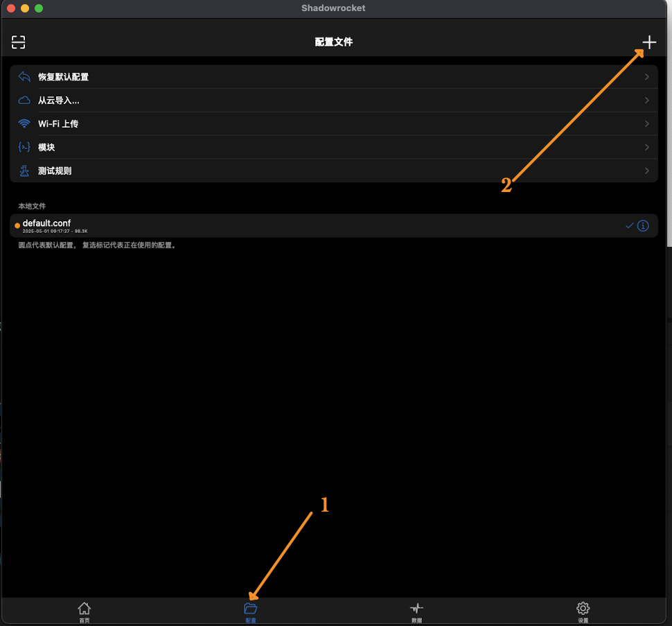Select Wi-Fi 上传 option
Screen dimensions: 672x626
click(x=334, y=123)
